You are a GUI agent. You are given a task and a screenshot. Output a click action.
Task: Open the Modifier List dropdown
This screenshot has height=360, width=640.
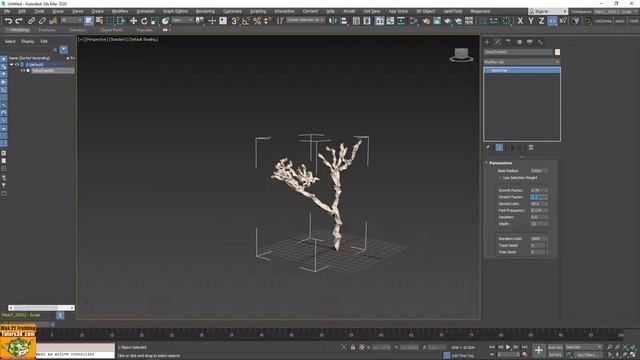click(521, 62)
